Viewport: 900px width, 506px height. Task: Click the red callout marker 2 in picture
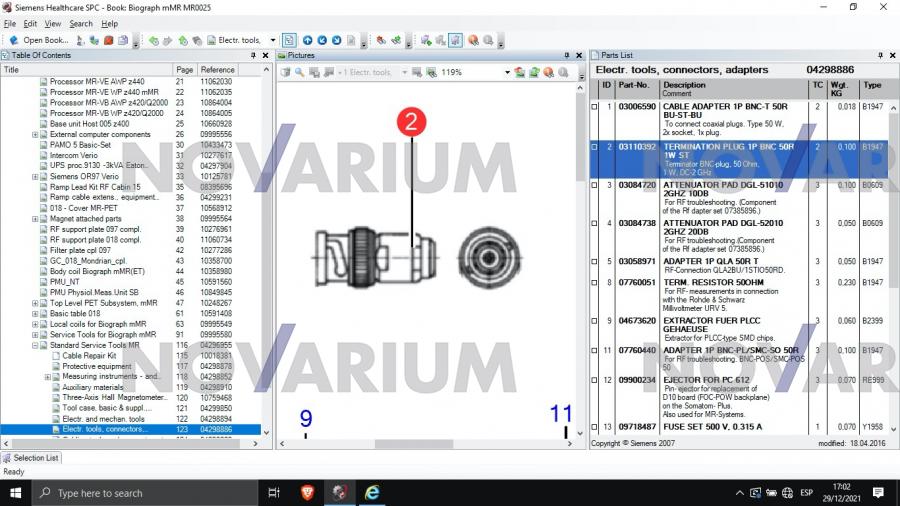(411, 122)
